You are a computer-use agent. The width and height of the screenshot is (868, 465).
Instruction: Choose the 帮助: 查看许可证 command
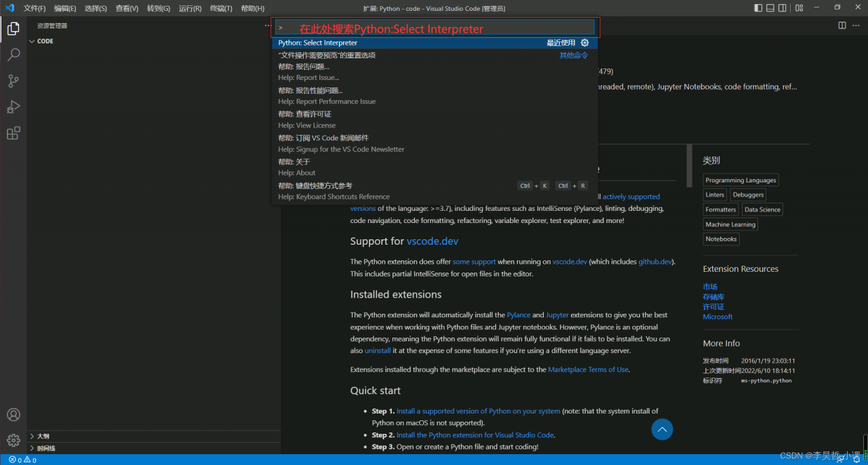(x=435, y=119)
